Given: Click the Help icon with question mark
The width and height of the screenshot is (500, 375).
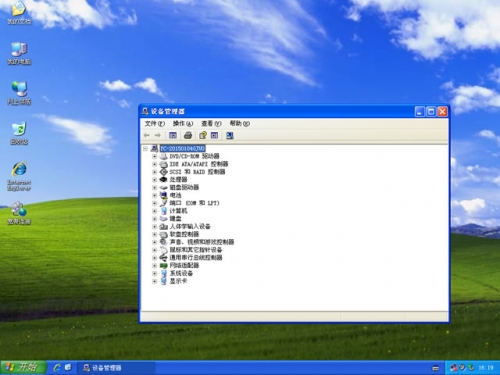Looking at the screenshot, I should click(203, 135).
